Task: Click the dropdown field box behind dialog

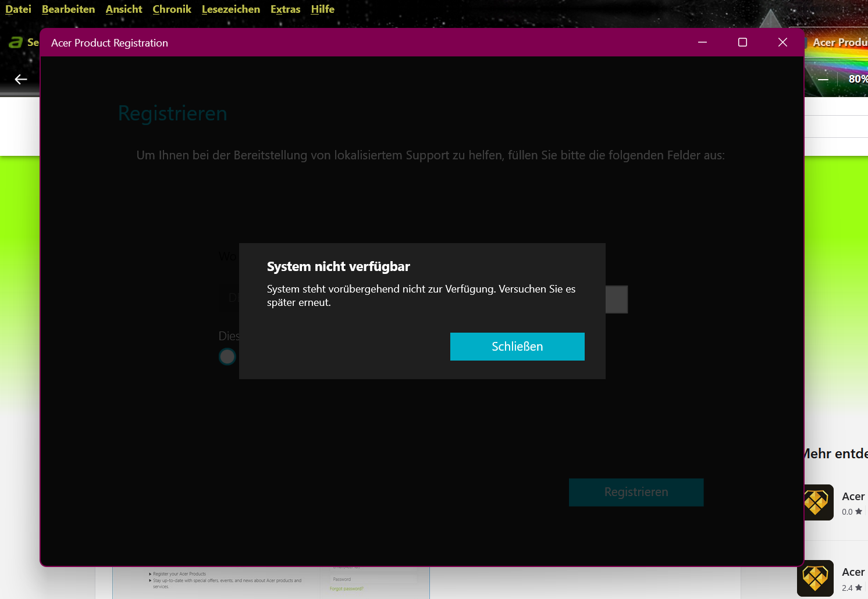Action: point(617,299)
